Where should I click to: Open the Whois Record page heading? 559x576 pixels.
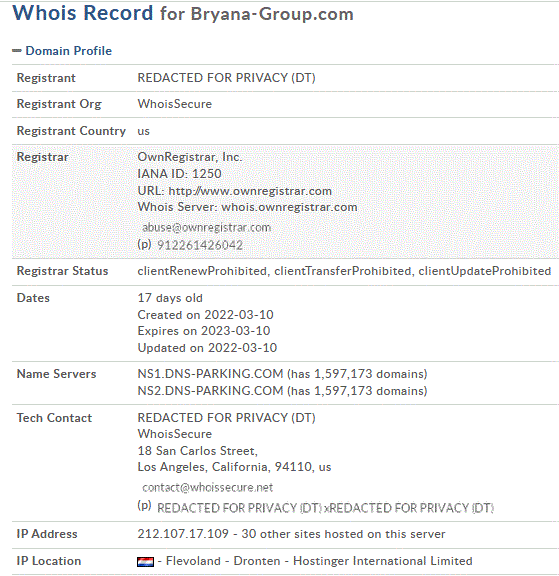click(x=183, y=13)
